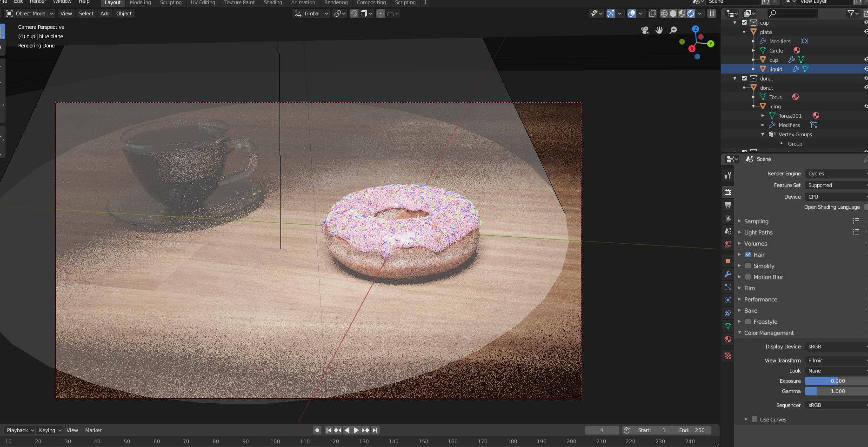The width and height of the screenshot is (868, 447).
Task: Open the Particles properties tab
Action: 728,287
